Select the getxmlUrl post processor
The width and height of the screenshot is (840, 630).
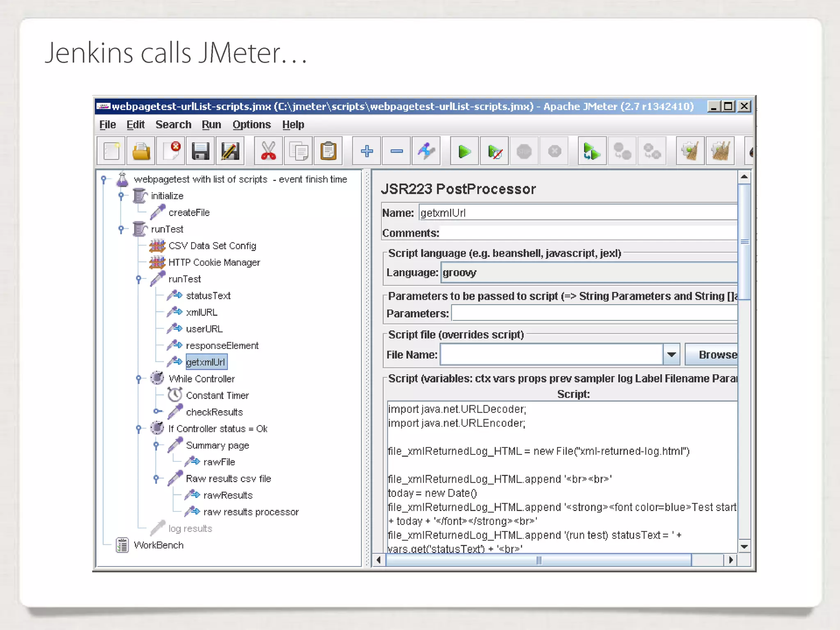click(x=206, y=362)
